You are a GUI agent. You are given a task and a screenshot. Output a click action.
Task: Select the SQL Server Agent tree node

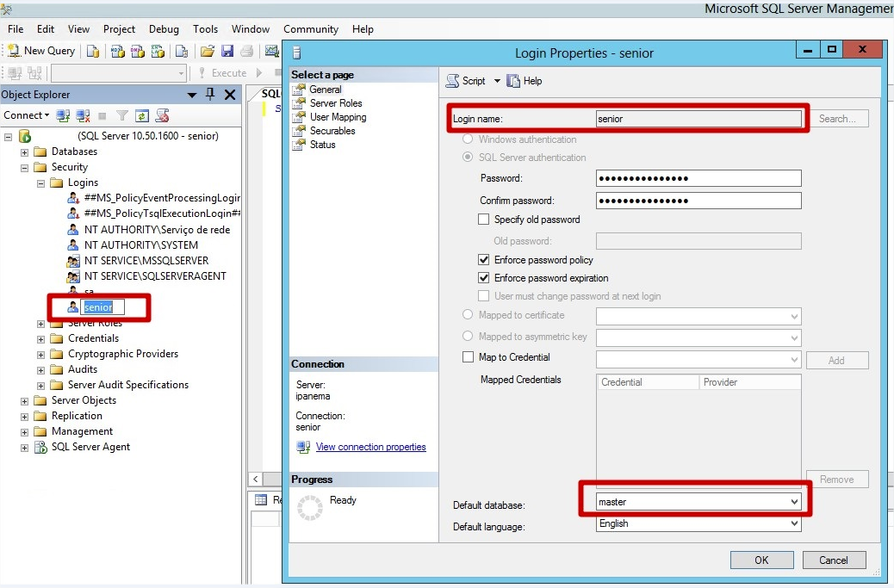point(90,447)
